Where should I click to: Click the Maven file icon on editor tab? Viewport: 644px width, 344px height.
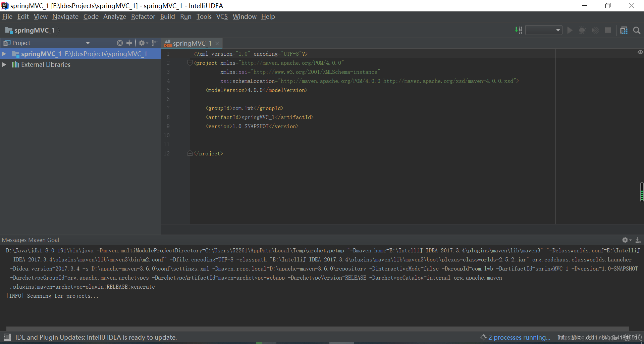pos(168,43)
